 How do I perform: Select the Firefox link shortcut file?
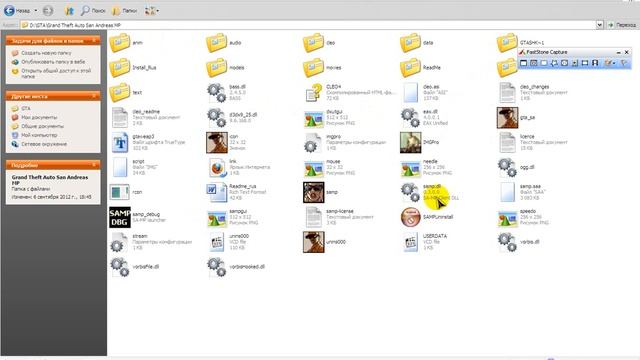click(216, 167)
